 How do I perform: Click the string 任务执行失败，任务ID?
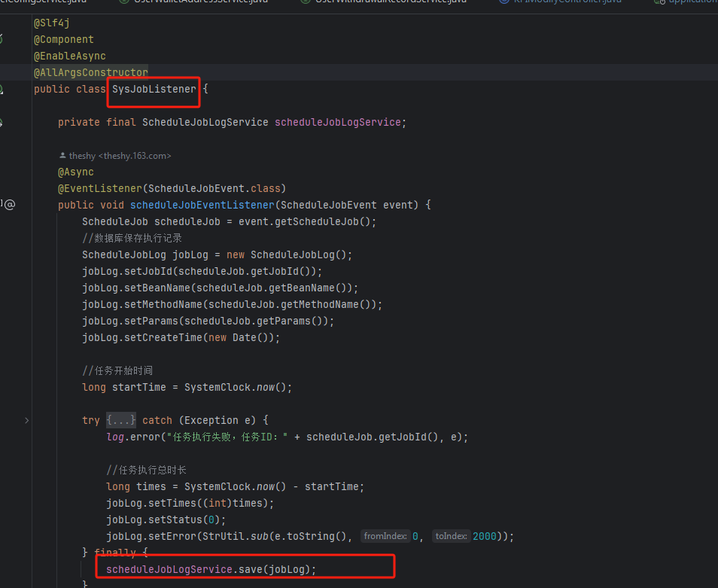[x=227, y=437]
